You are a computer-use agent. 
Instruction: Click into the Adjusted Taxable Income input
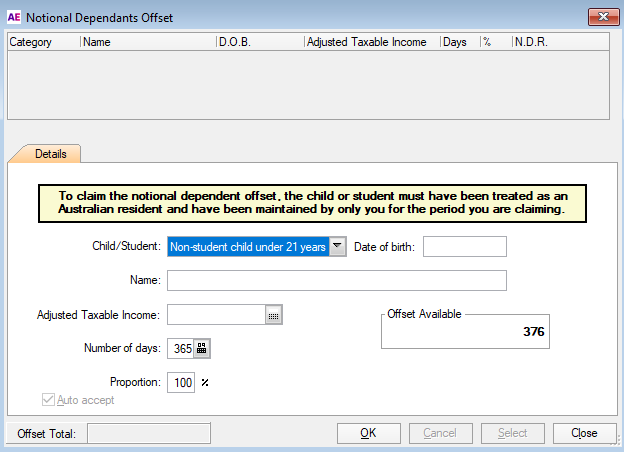point(215,315)
